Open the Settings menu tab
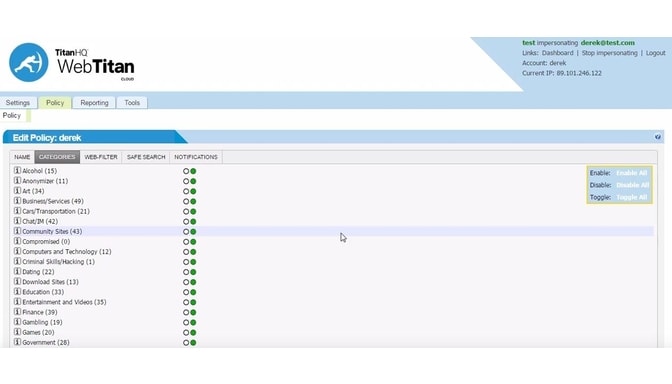The height and width of the screenshot is (384, 672). (18, 103)
